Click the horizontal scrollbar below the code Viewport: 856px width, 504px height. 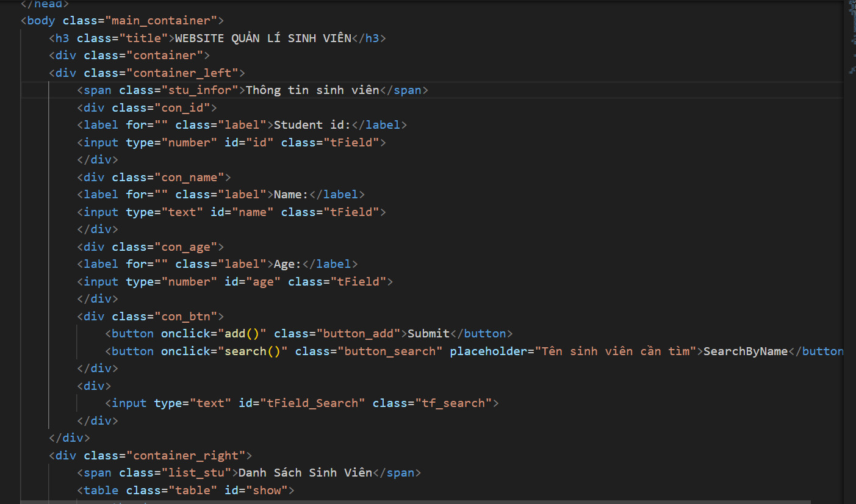(415, 502)
